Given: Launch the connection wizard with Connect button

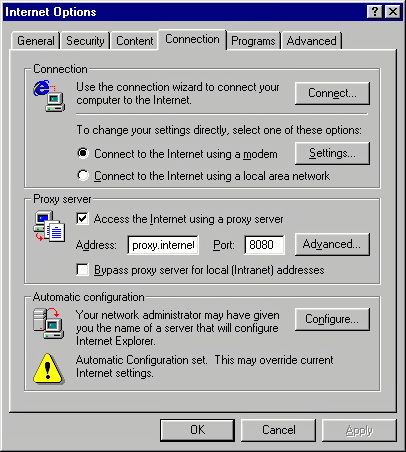Looking at the screenshot, I should coord(332,93).
